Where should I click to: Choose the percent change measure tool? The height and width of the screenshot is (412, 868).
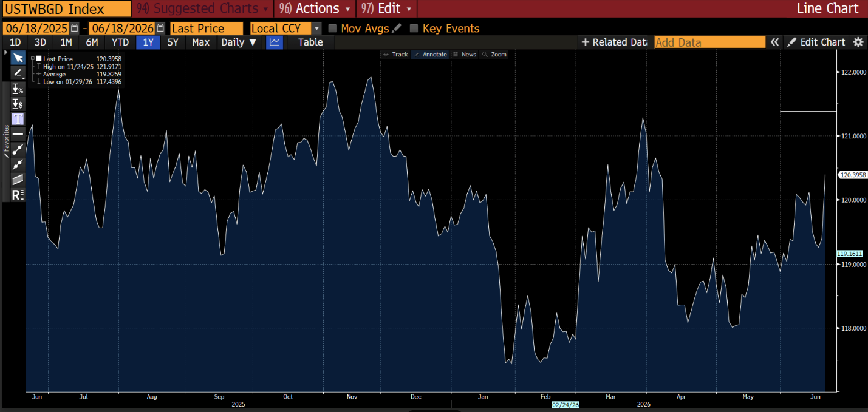[18, 89]
